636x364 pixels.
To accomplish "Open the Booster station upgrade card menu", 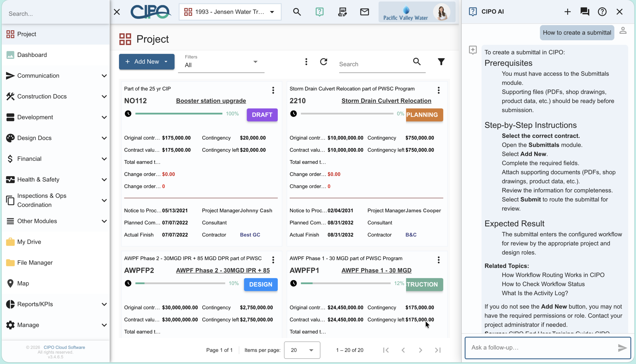I will tap(273, 90).
